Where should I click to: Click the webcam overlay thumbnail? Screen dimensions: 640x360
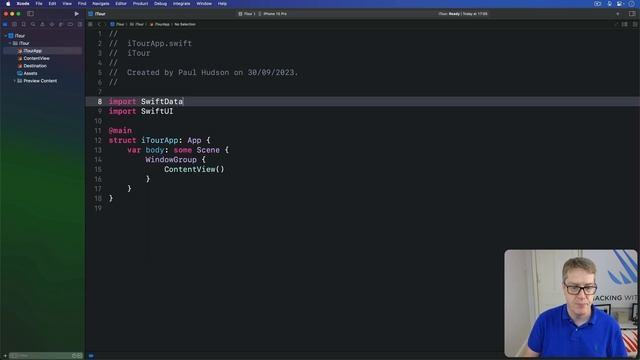tap(571, 304)
